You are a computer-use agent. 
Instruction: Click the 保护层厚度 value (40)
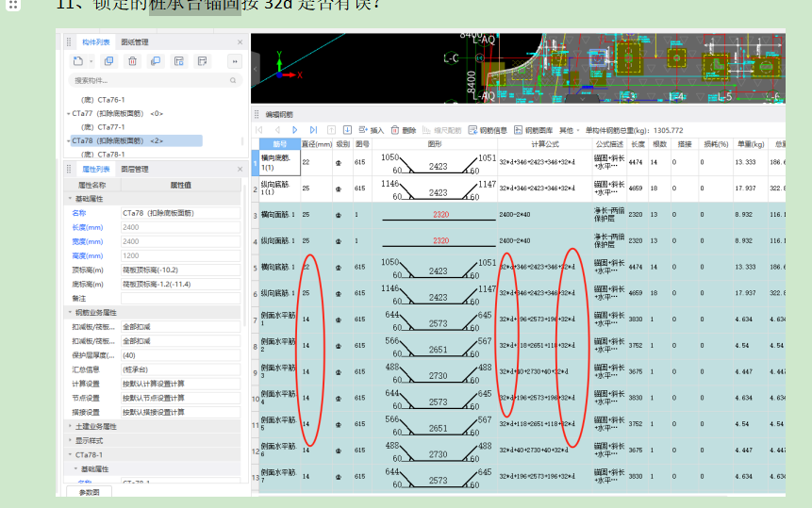[x=181, y=355]
